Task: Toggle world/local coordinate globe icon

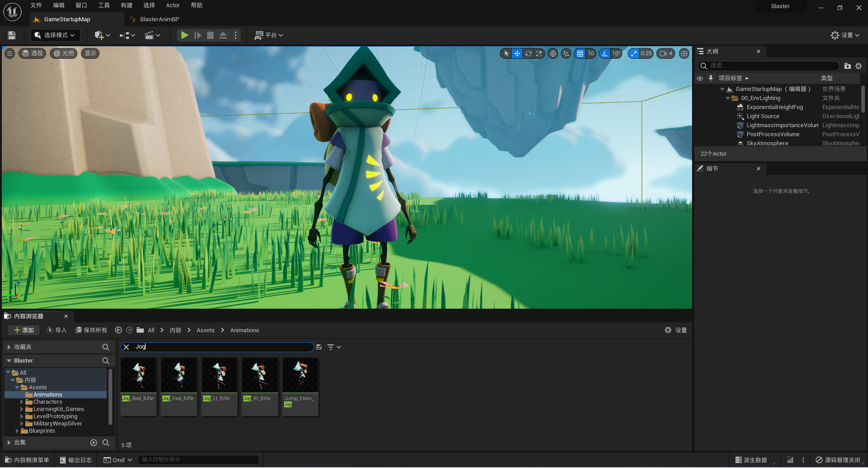Action: point(553,53)
